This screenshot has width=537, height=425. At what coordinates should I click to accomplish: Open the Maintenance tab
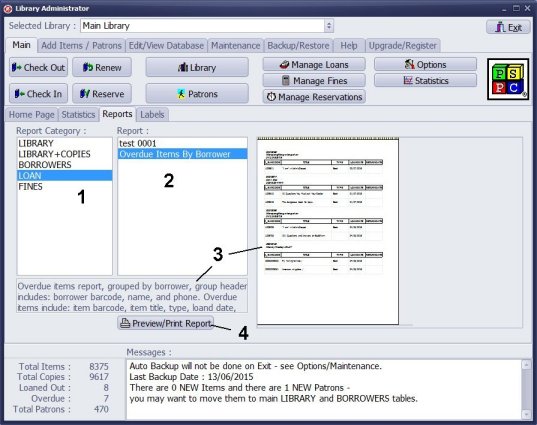(235, 46)
